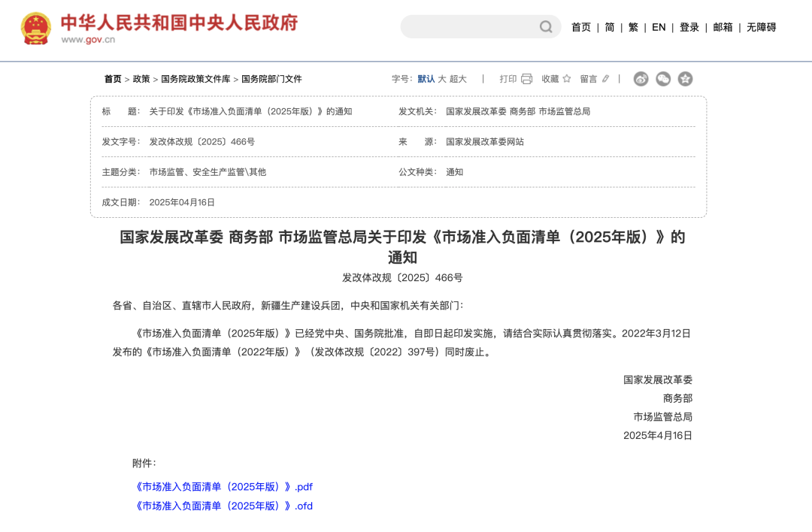Share the page via the WeChat icon
Screen dimensions: 812x532
[662, 78]
